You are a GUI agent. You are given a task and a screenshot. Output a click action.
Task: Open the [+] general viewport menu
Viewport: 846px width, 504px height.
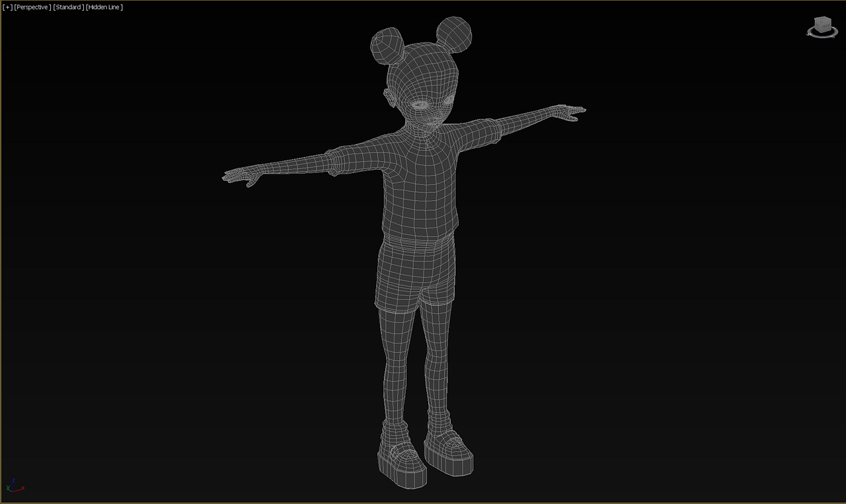point(8,7)
